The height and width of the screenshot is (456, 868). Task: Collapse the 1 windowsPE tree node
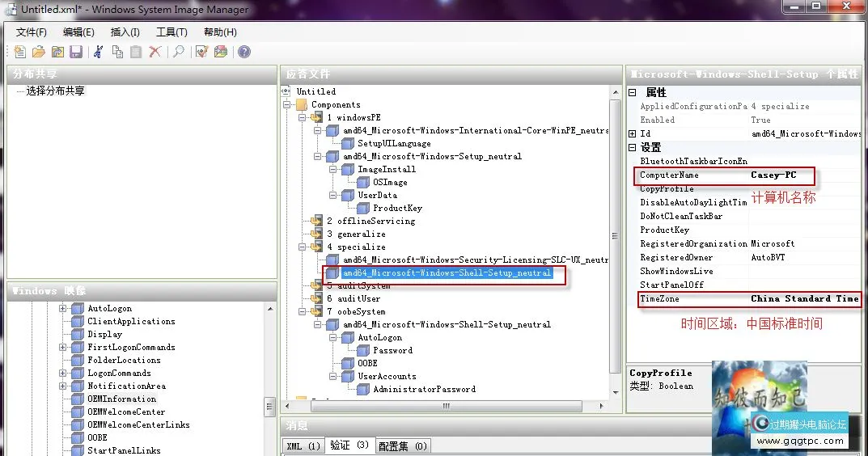[x=302, y=118]
